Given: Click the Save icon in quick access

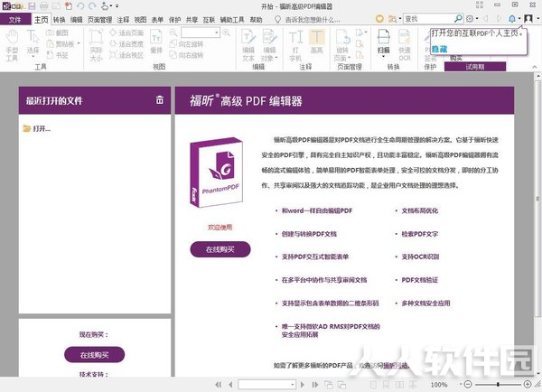Looking at the screenshot, I should [x=32, y=6].
